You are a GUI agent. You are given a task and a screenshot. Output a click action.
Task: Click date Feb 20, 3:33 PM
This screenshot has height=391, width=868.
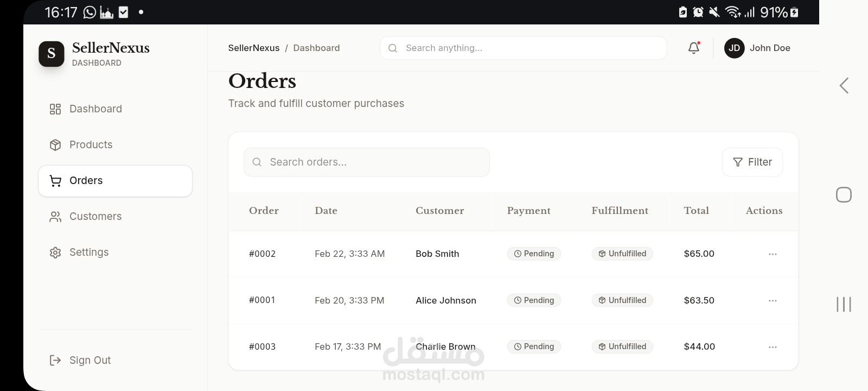349,300
